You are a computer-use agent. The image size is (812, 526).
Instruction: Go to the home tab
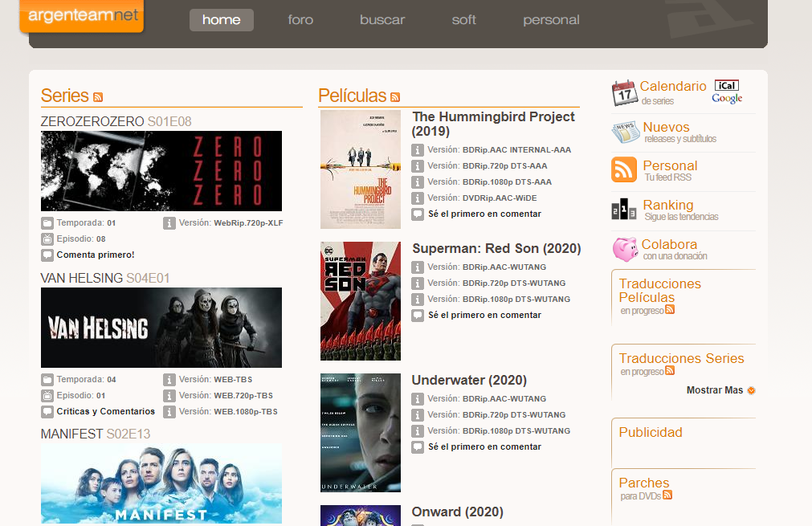coord(222,20)
